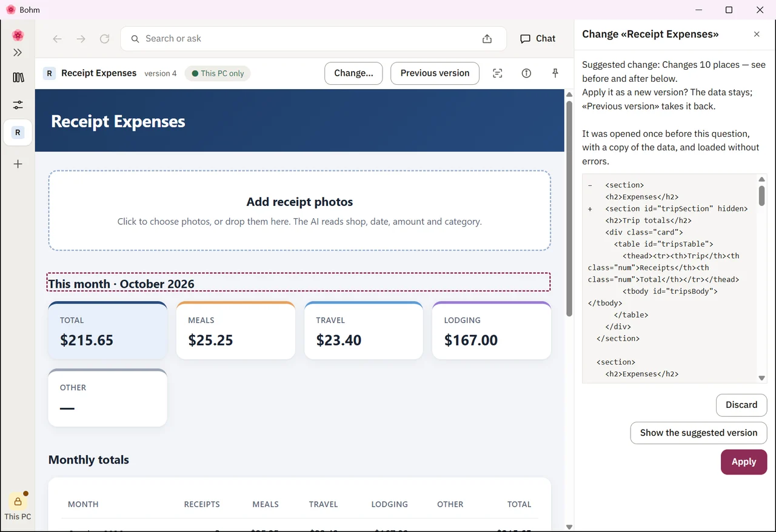Click the Add receipt photos drop area
Screen dimensions: 776x532
[x=299, y=211]
